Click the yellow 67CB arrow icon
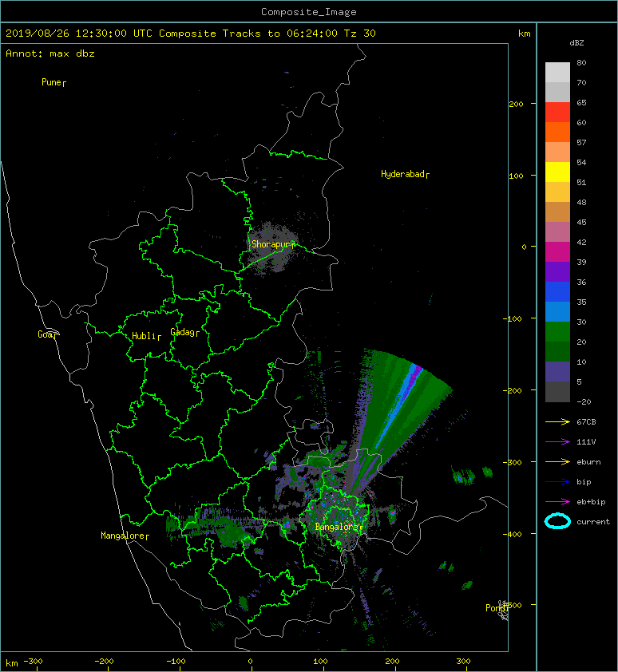618x672 pixels. tap(557, 421)
